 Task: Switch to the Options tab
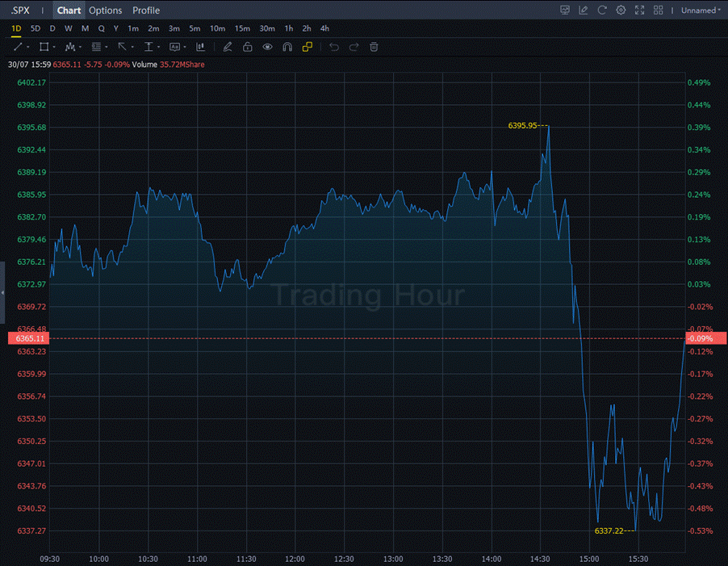pyautogui.click(x=106, y=10)
